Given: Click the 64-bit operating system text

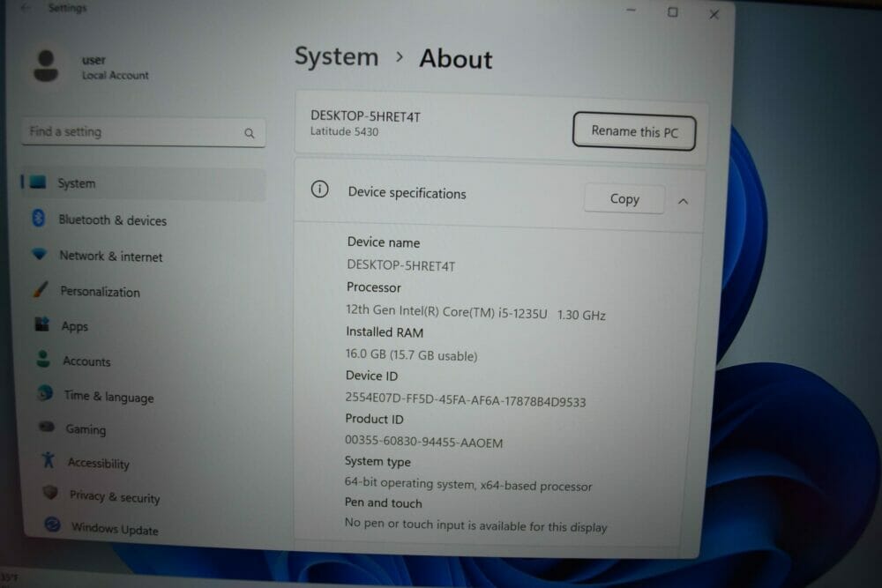Looking at the screenshot, I should click(x=468, y=484).
